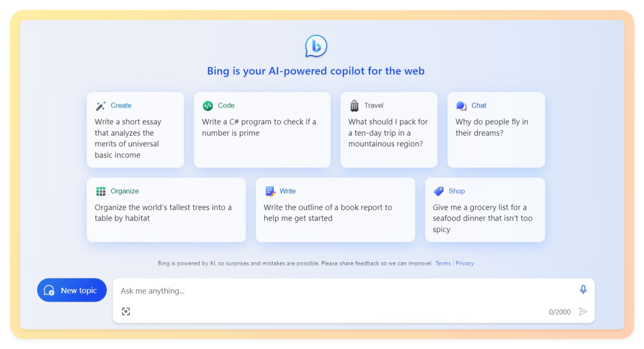Click the Code icon on the Code card
This screenshot has height=349, width=644.
pos(207,106)
